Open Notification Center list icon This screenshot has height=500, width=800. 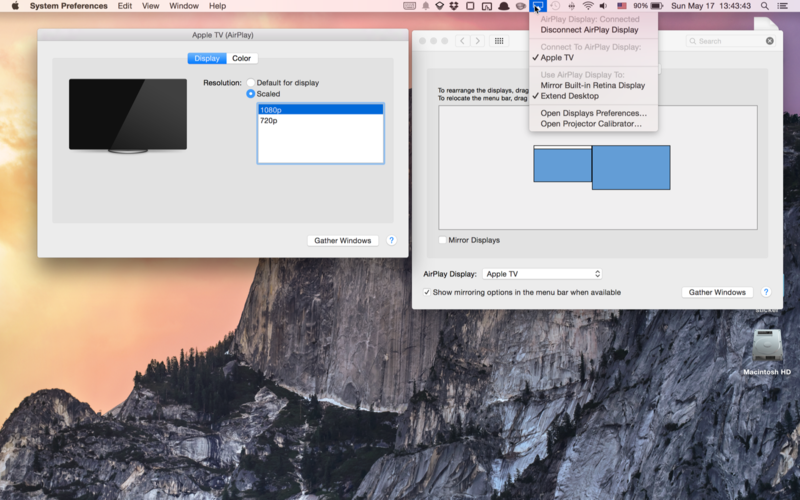pyautogui.click(x=782, y=6)
